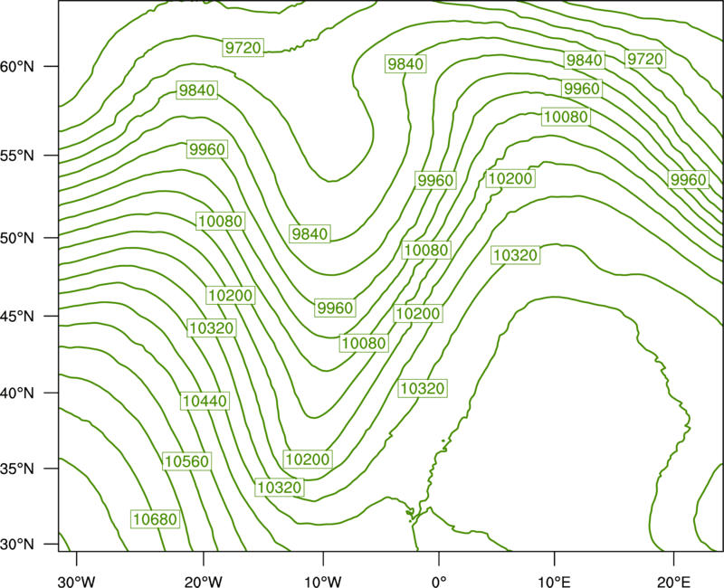Click the 10440 contour label
This screenshot has height=588, width=724.
[x=205, y=401]
